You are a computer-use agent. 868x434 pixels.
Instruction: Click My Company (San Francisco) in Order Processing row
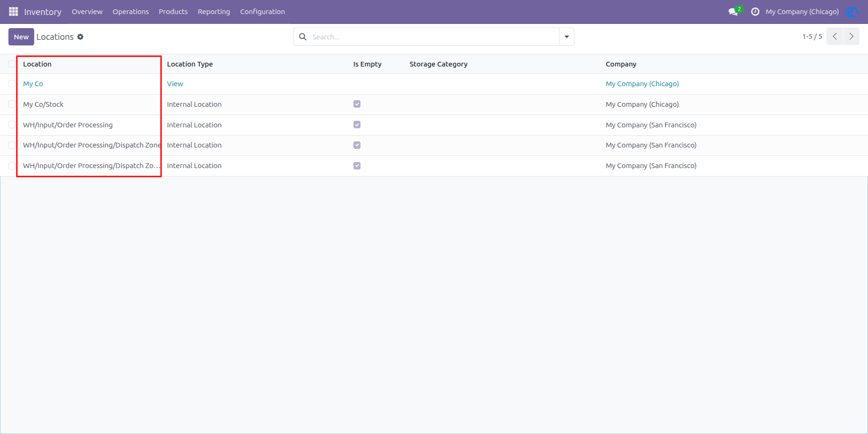(651, 125)
